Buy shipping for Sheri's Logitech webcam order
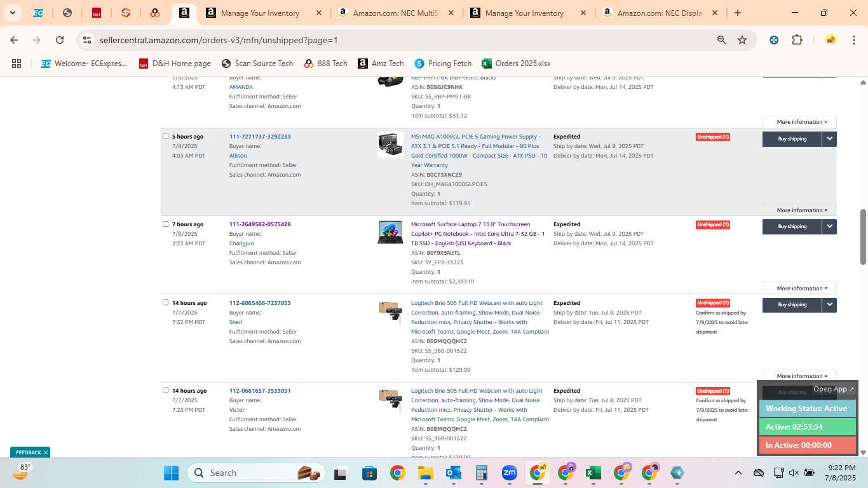The width and height of the screenshot is (868, 488). 792,305
